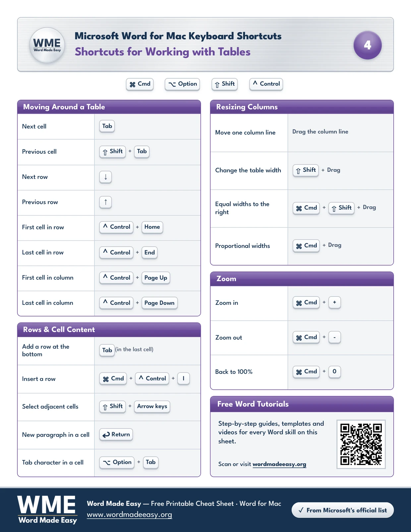Click the From Microsoft's official list badge
This screenshot has width=411, height=532.
coord(343,510)
